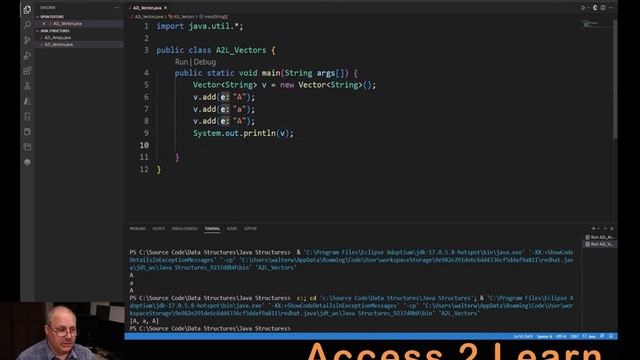Open the Search view in activity bar

coord(27,24)
